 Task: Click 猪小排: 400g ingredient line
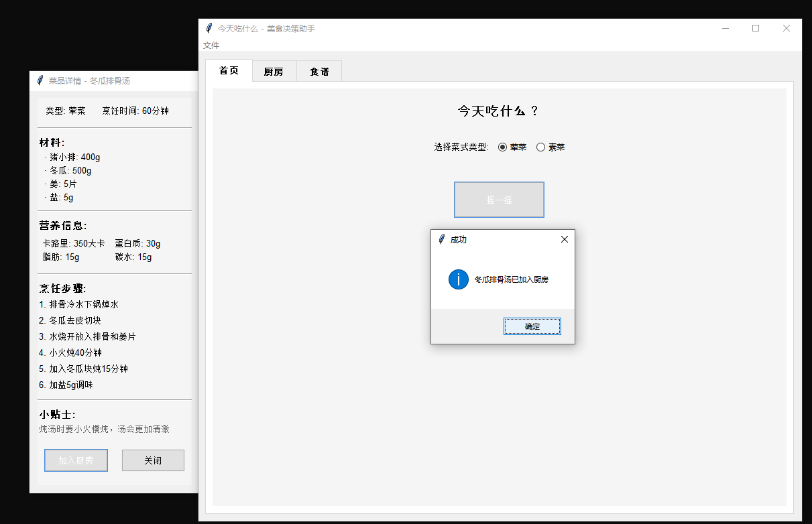tap(72, 157)
